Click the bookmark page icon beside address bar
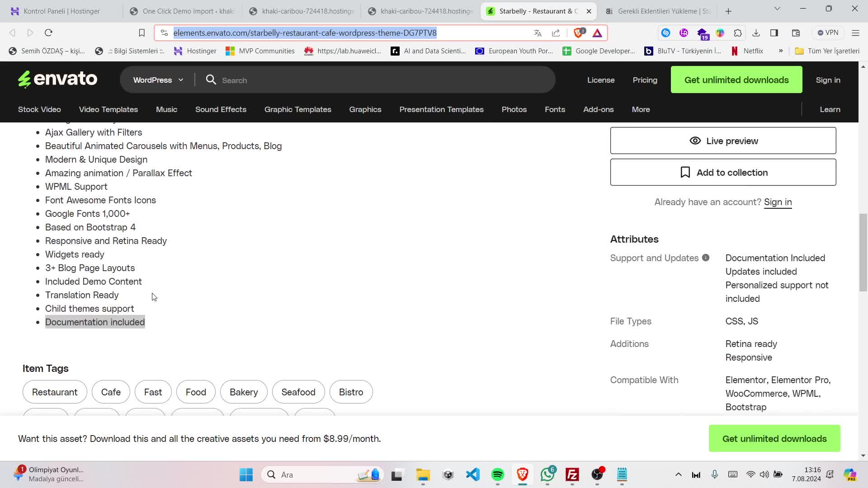Screen dimensions: 868x488 (142, 33)
